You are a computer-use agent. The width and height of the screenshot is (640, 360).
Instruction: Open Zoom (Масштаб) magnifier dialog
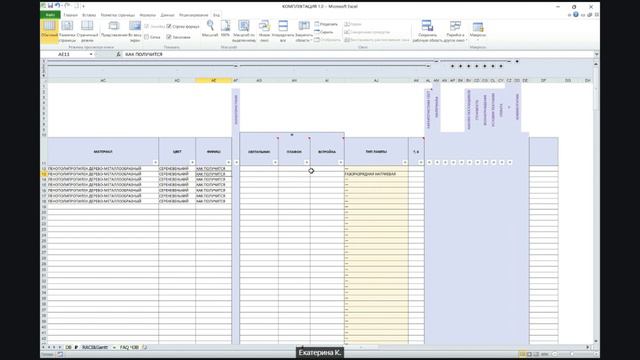tap(210, 29)
